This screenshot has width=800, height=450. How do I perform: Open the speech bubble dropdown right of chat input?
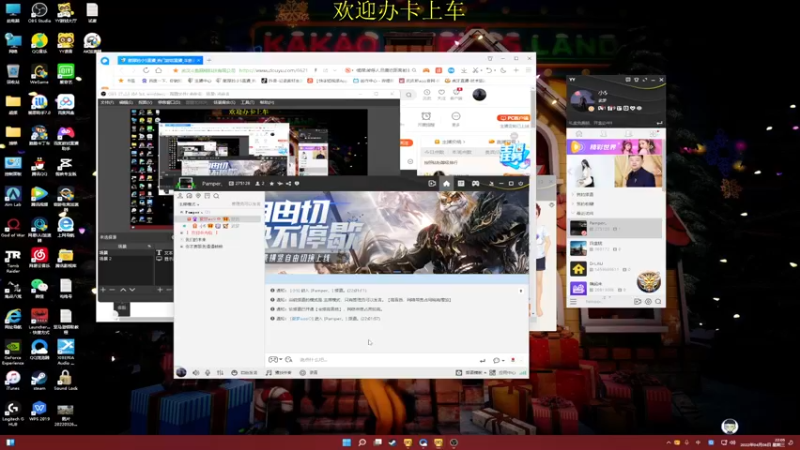[x=498, y=361]
